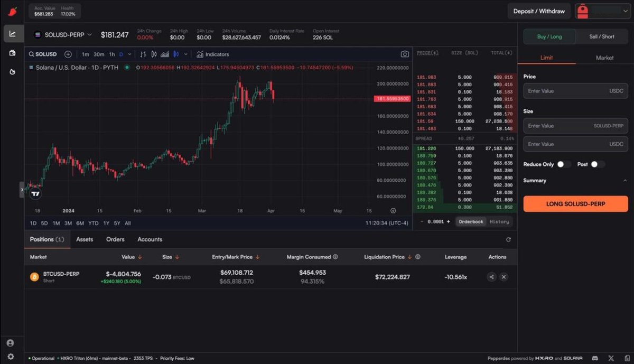Click the TradingView logo on the chart
This screenshot has height=364, width=634.
(35, 194)
